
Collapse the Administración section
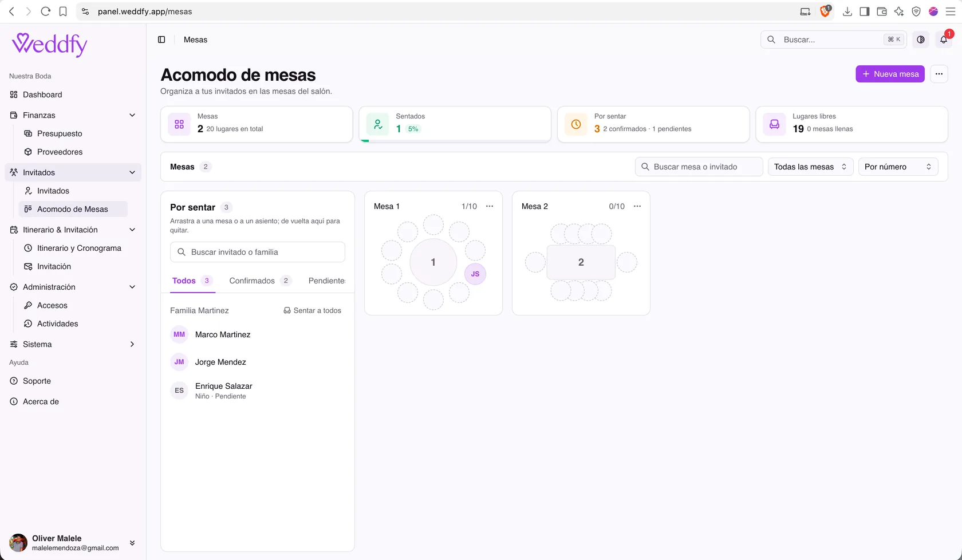pos(132,287)
